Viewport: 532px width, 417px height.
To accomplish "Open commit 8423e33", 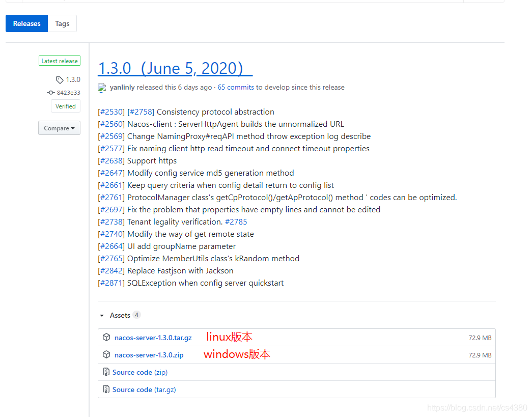I will click(69, 93).
